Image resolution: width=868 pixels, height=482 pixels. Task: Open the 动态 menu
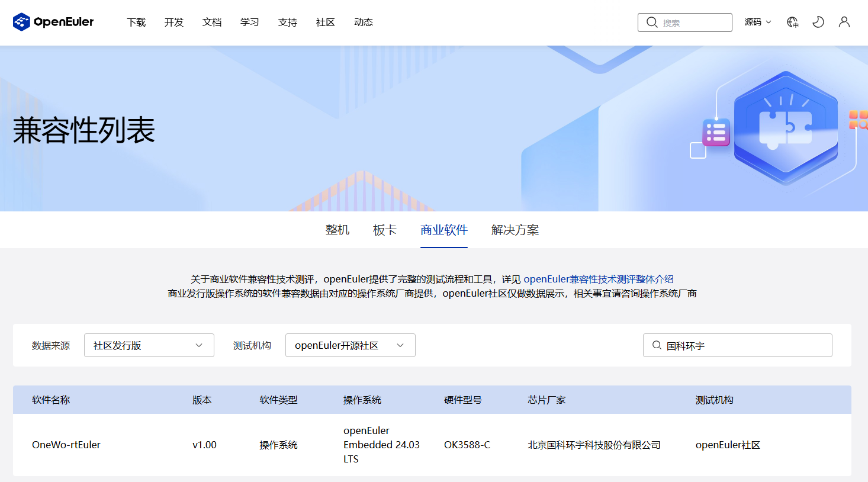pos(364,22)
